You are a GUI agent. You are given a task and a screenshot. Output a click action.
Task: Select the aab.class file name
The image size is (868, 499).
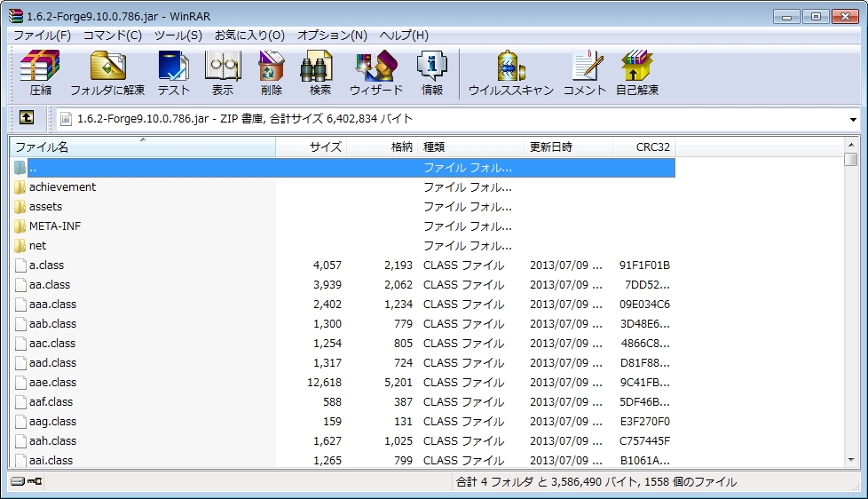click(52, 323)
